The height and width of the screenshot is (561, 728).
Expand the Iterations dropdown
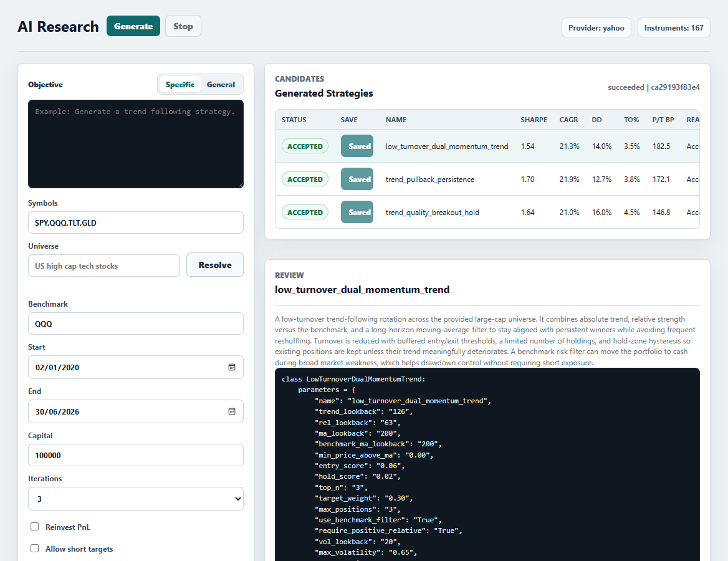[x=136, y=499]
